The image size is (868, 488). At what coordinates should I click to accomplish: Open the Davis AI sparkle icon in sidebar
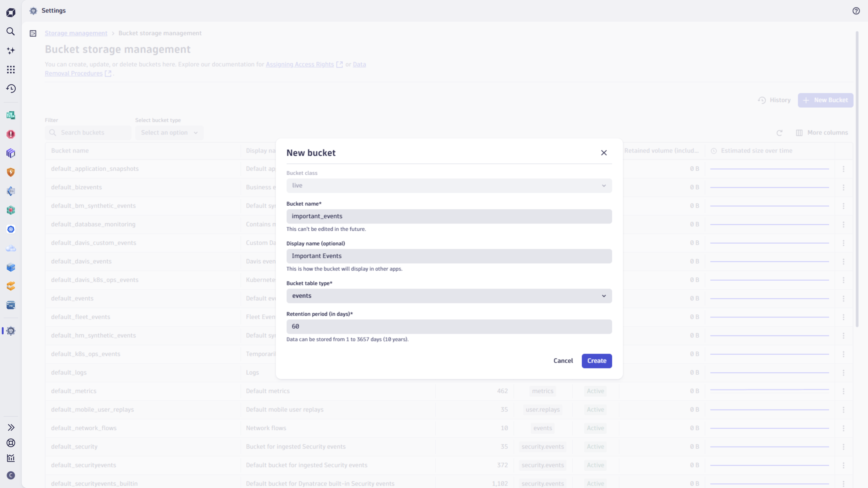coord(11,51)
